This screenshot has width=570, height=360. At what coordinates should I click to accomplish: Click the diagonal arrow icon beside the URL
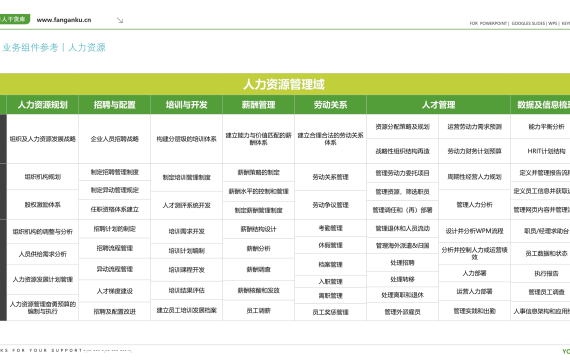pos(120,20)
